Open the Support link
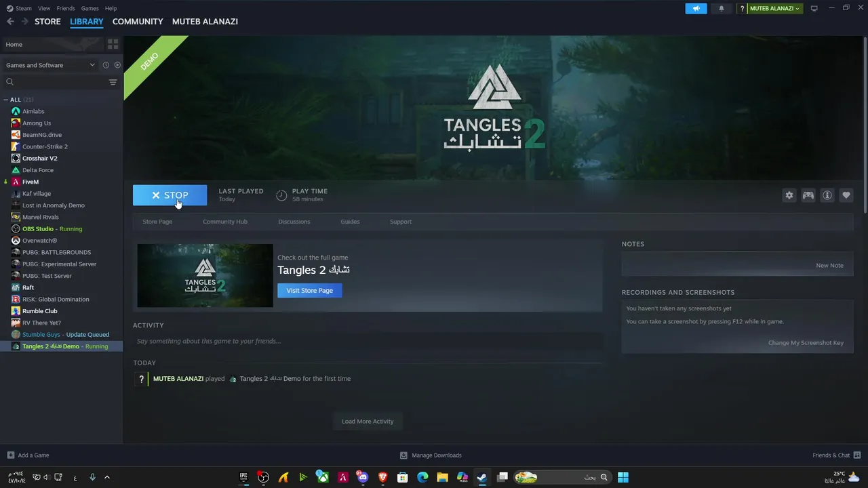868x488 pixels. tap(401, 222)
